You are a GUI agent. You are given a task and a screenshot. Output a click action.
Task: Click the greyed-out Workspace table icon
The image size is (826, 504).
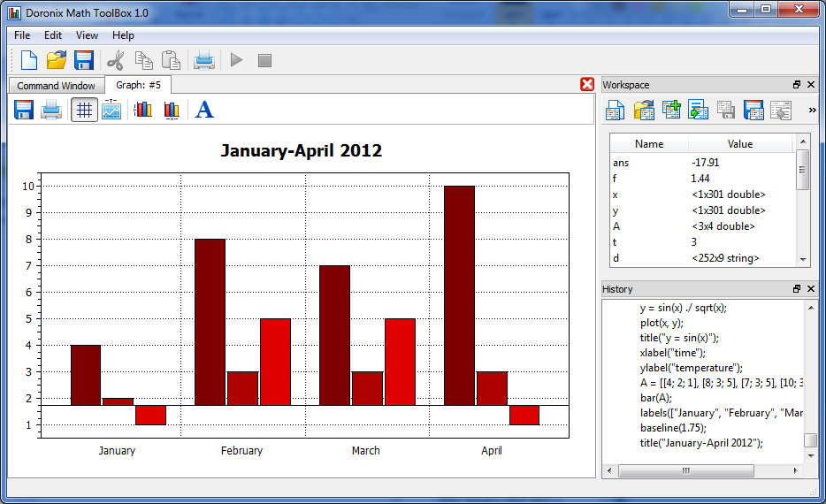726,110
